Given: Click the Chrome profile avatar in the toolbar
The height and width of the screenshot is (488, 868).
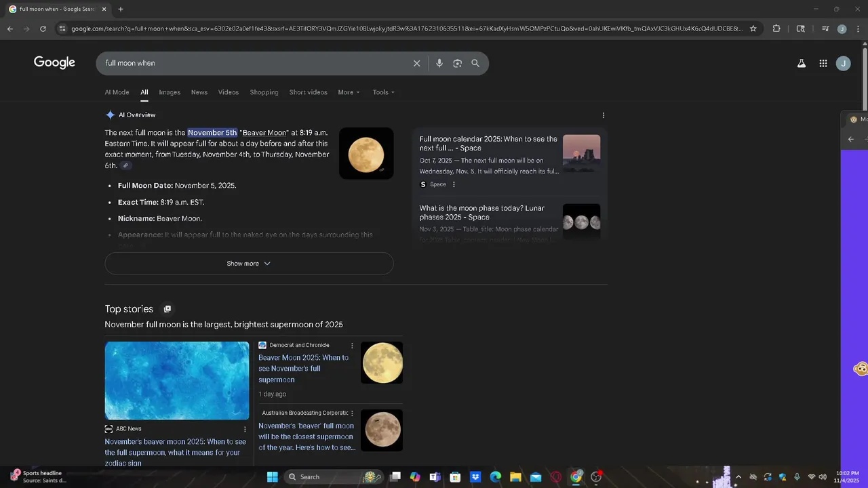Looking at the screenshot, I should pyautogui.click(x=842, y=28).
